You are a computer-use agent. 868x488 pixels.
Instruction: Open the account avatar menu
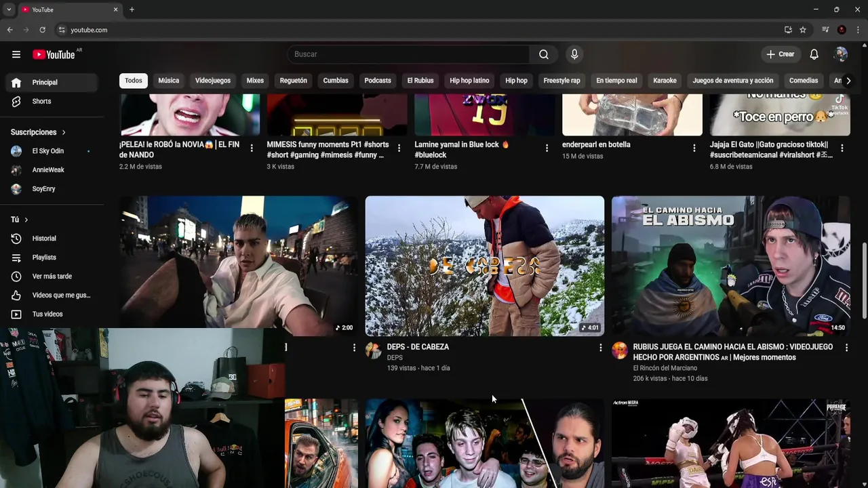[841, 54]
